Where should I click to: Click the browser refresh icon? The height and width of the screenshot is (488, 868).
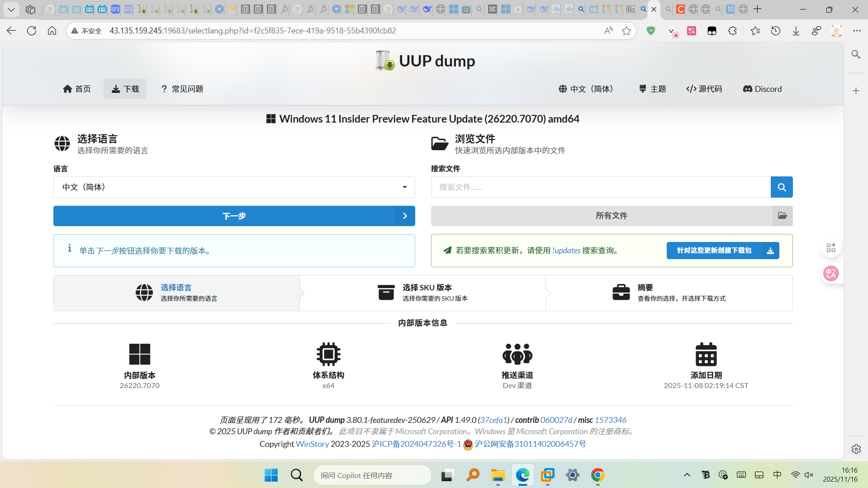[32, 31]
